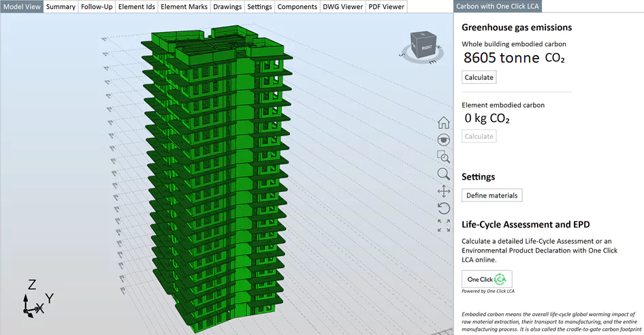Click the fit-to-view expand icon
The image size is (644, 335).
point(444,225)
